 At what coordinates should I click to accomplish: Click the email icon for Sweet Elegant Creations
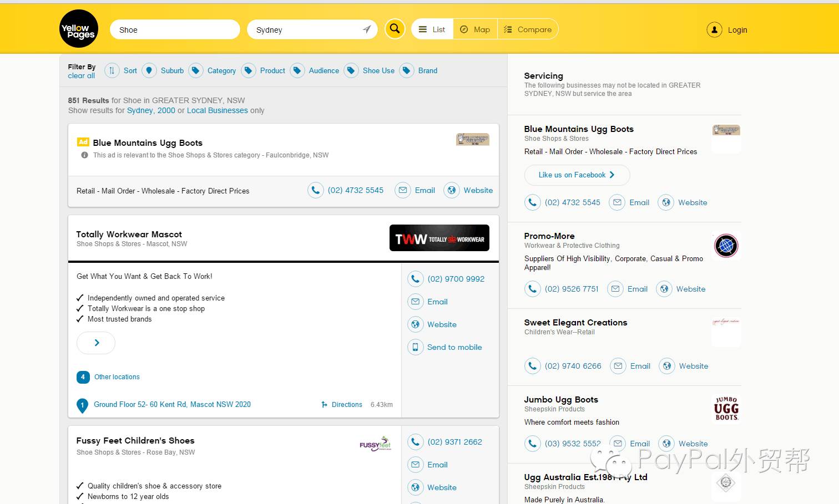[x=618, y=366]
